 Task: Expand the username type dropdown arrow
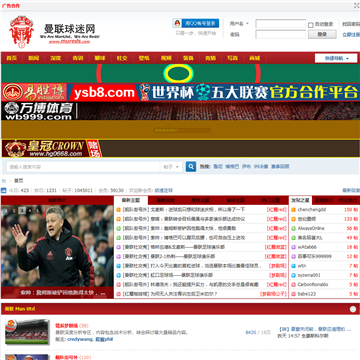point(247,24)
